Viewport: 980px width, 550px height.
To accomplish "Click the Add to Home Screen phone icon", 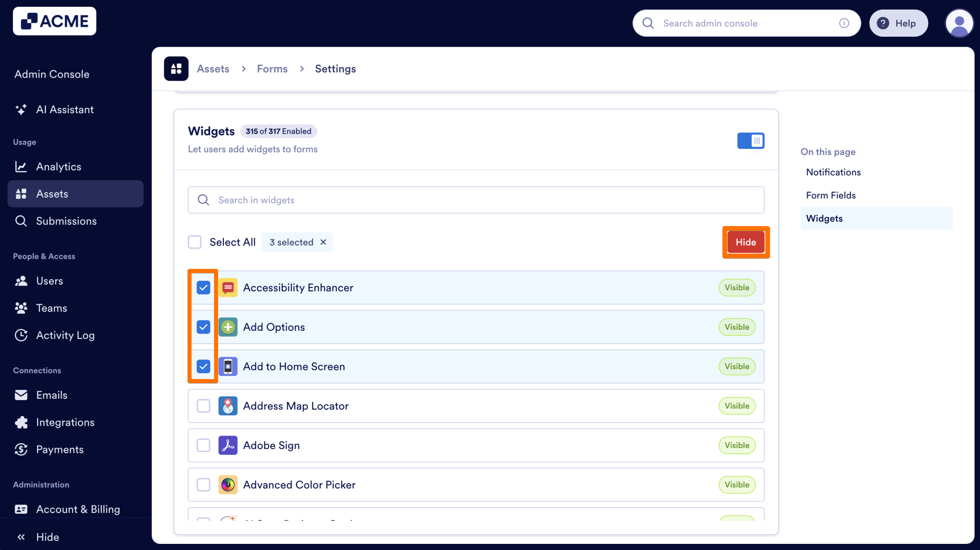I will [228, 366].
